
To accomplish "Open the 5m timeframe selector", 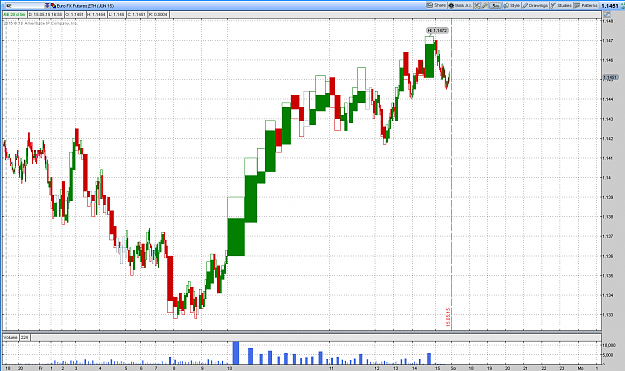I will click(x=495, y=6).
